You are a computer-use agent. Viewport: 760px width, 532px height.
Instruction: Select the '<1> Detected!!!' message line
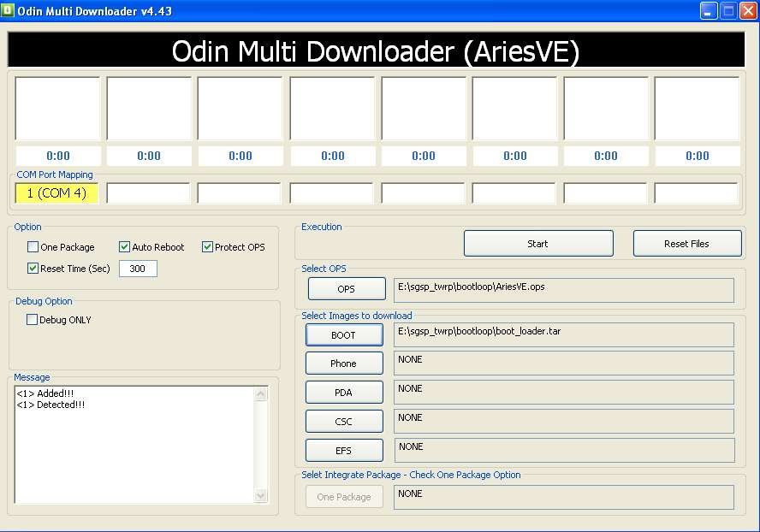50,405
